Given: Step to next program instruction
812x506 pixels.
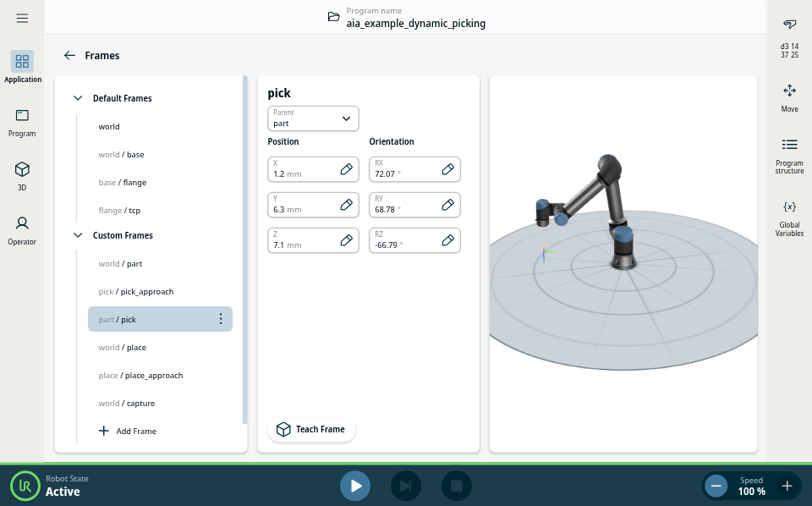Looking at the screenshot, I should pos(405,486).
